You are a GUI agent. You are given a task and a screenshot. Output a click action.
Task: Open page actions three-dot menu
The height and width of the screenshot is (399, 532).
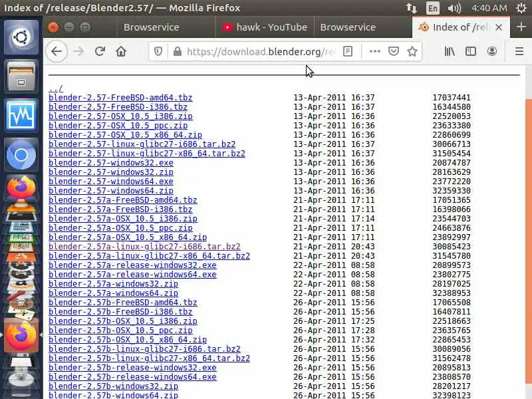pyautogui.click(x=374, y=52)
